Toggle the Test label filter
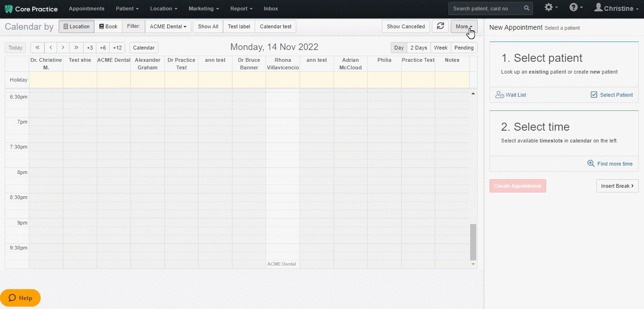This screenshot has width=644, height=309. tap(239, 26)
